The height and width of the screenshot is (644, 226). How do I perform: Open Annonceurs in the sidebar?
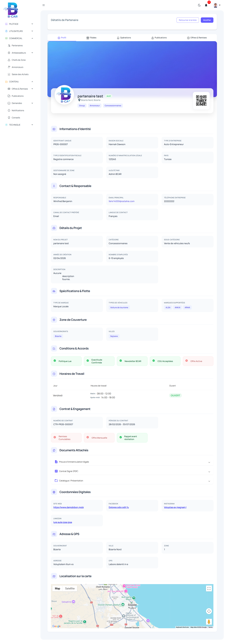coord(17,67)
